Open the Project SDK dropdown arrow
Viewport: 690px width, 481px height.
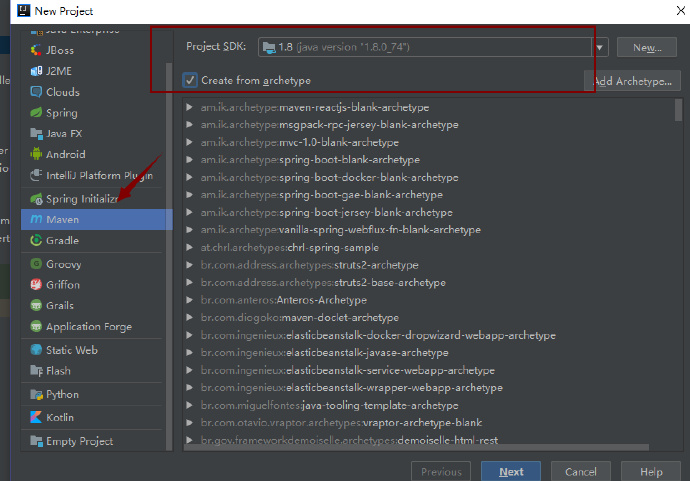click(600, 47)
